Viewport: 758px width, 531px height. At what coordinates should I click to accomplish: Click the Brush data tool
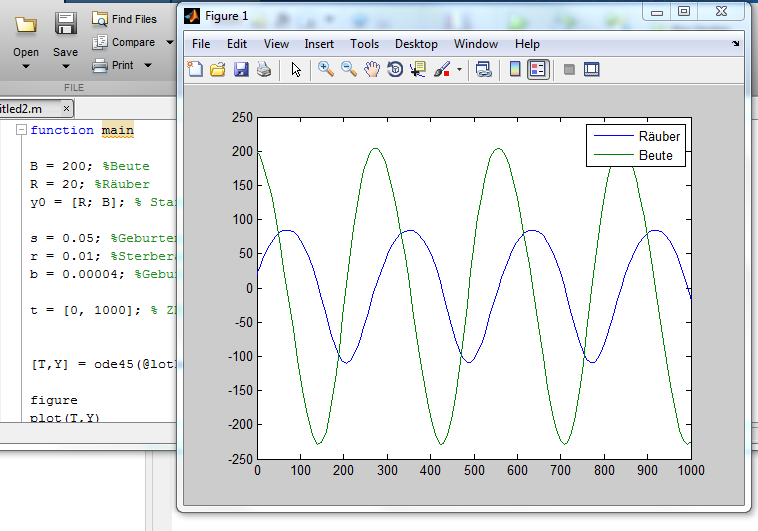pyautogui.click(x=442, y=69)
